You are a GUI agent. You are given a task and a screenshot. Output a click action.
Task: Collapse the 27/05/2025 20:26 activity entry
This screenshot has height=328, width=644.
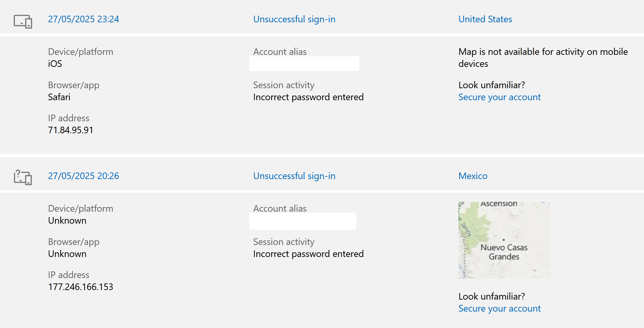click(x=84, y=176)
